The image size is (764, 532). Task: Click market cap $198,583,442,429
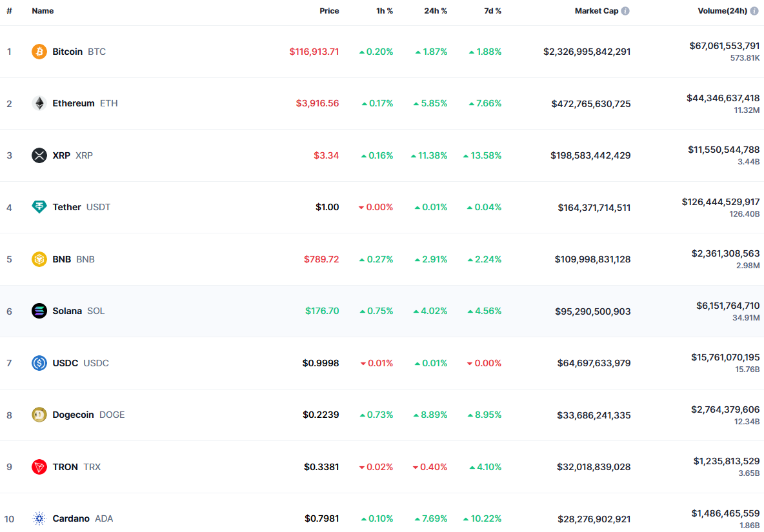pyautogui.click(x=590, y=155)
